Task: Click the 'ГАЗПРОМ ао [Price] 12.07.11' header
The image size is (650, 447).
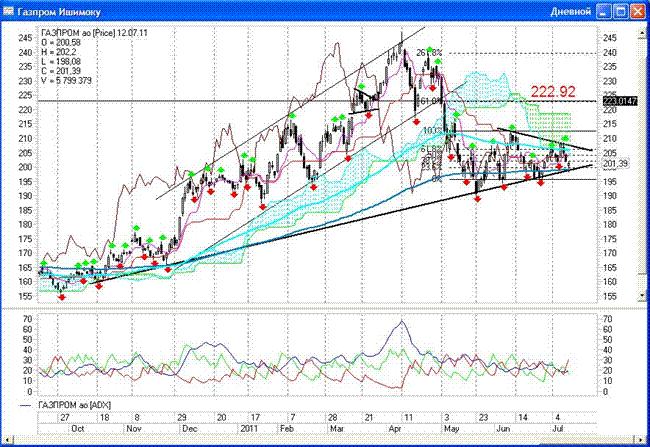Action: 95,33
